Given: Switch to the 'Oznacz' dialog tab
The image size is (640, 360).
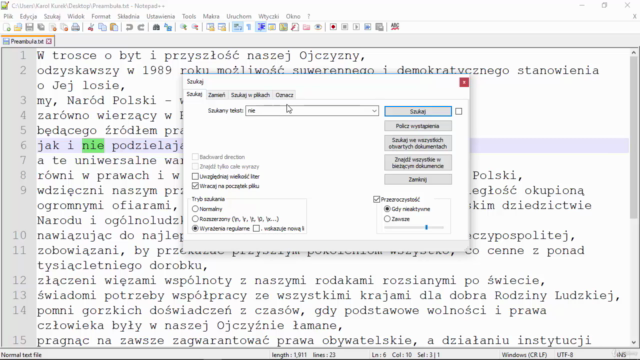Looking at the screenshot, I should pyautogui.click(x=284, y=95).
